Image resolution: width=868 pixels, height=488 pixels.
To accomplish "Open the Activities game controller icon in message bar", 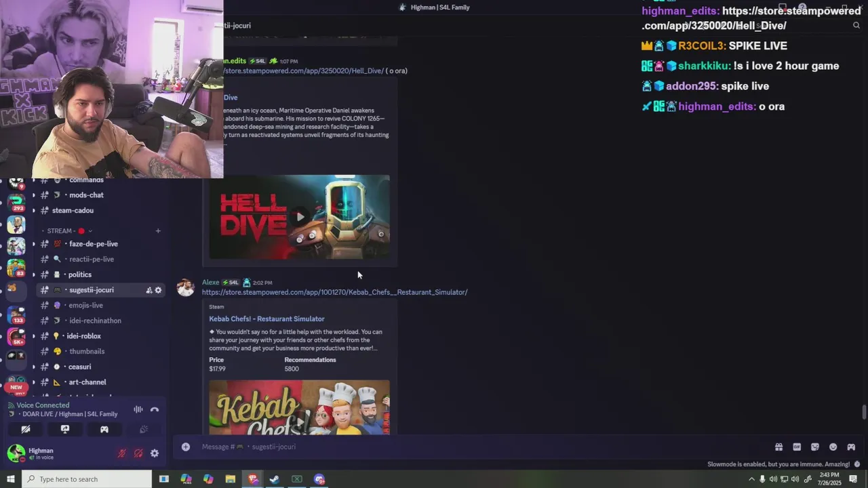I will [x=851, y=447].
